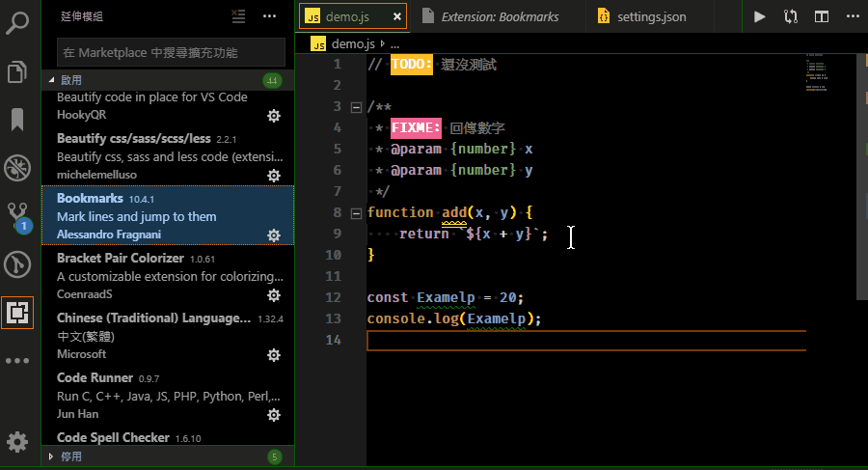Click line number 9 in gutter

[x=338, y=234]
